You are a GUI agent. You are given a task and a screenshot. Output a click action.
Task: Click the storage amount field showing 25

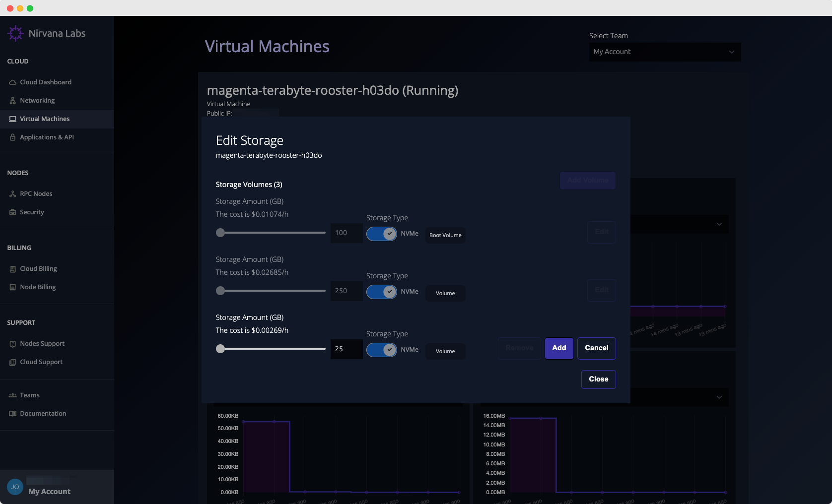click(x=346, y=349)
